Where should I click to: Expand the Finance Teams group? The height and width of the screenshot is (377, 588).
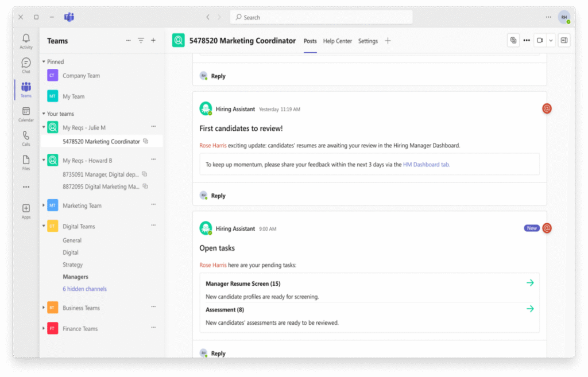coord(44,329)
